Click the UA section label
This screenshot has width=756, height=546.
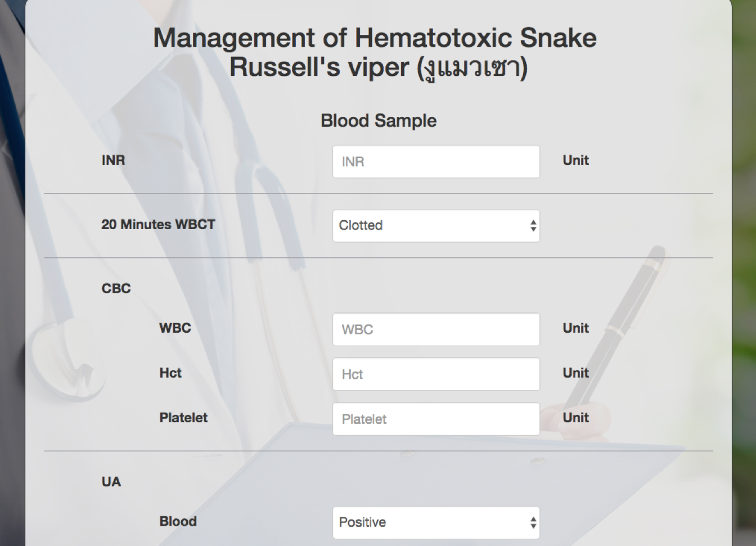point(111,482)
